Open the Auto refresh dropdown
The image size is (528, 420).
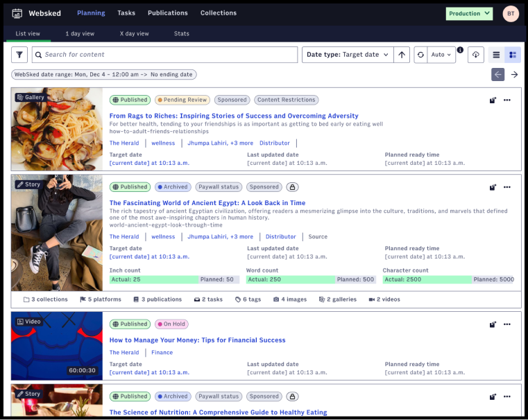click(x=441, y=55)
